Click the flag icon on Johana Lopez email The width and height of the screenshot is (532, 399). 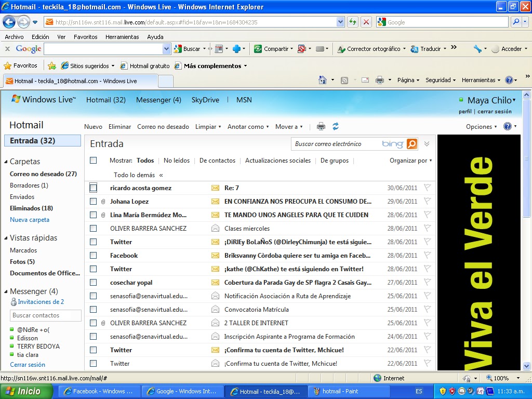[427, 201]
